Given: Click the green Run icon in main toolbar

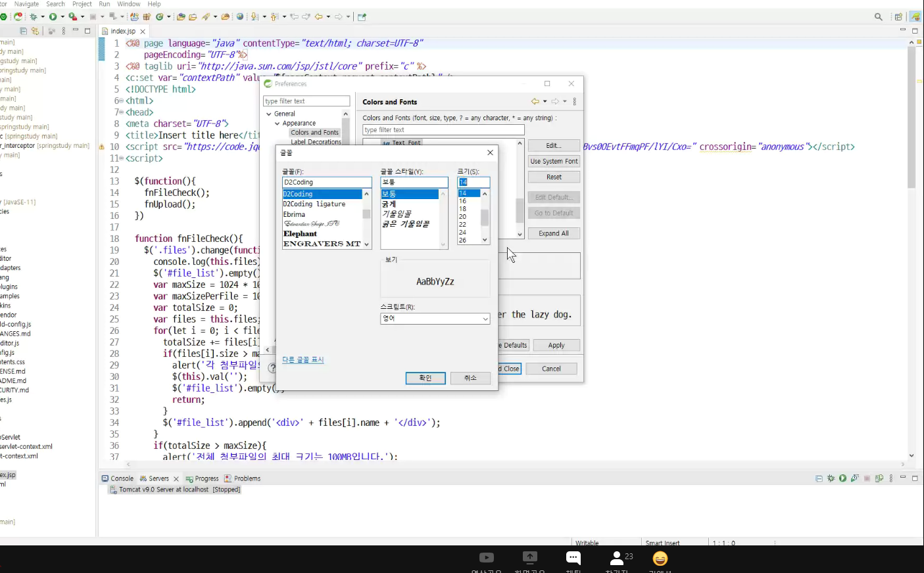Looking at the screenshot, I should click(53, 16).
